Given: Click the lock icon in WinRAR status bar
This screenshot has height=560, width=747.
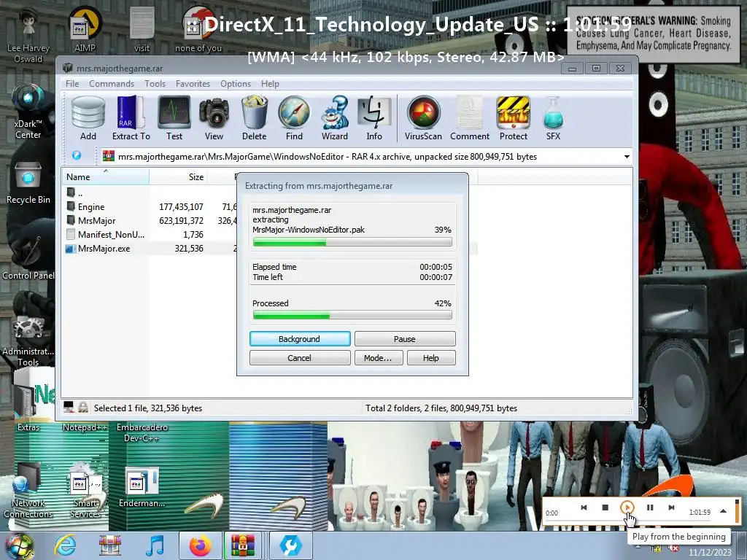Looking at the screenshot, I should (x=83, y=407).
